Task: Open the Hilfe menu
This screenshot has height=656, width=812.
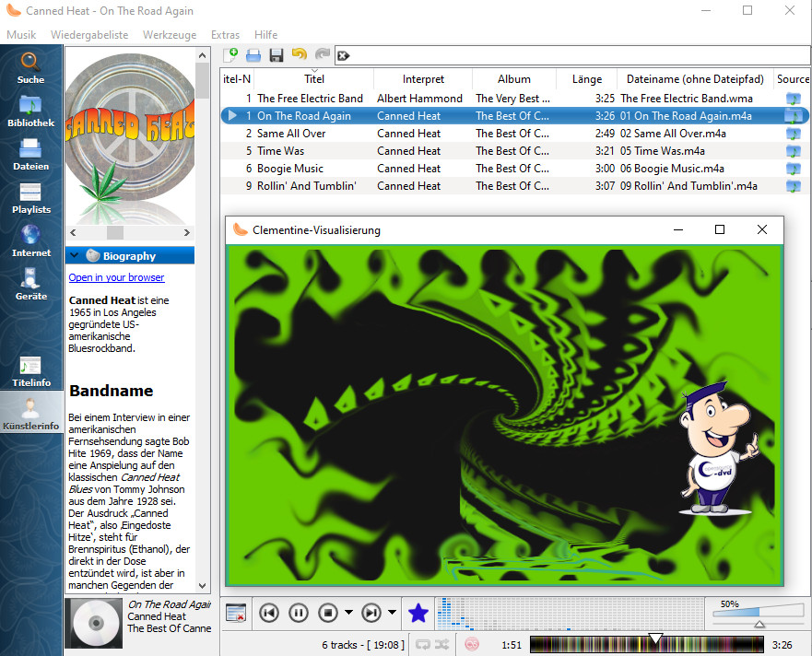Action: pyautogui.click(x=265, y=35)
